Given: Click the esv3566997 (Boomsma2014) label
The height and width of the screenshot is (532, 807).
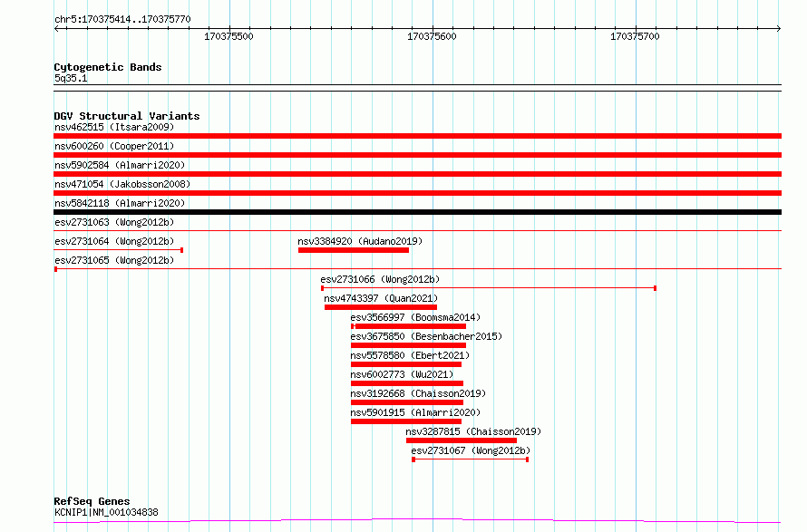Looking at the screenshot, I should [x=415, y=317].
